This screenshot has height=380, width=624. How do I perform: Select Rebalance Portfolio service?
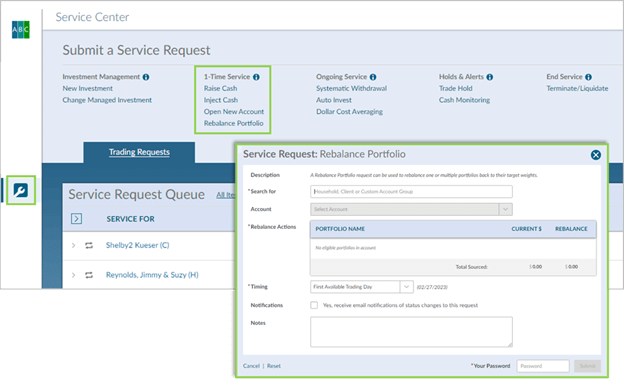point(234,123)
